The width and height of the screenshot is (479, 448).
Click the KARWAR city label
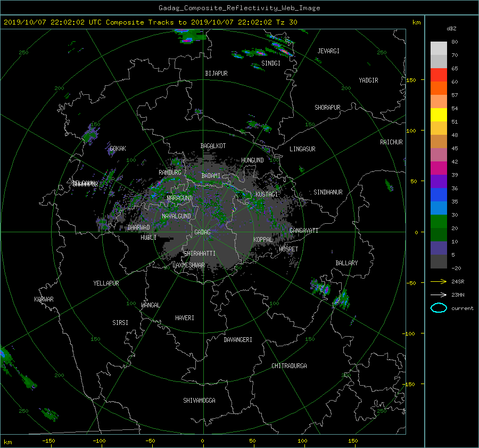click(x=44, y=299)
